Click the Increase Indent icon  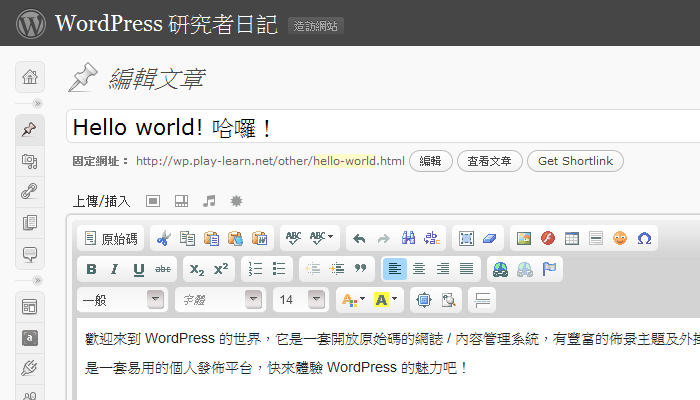[337, 269]
